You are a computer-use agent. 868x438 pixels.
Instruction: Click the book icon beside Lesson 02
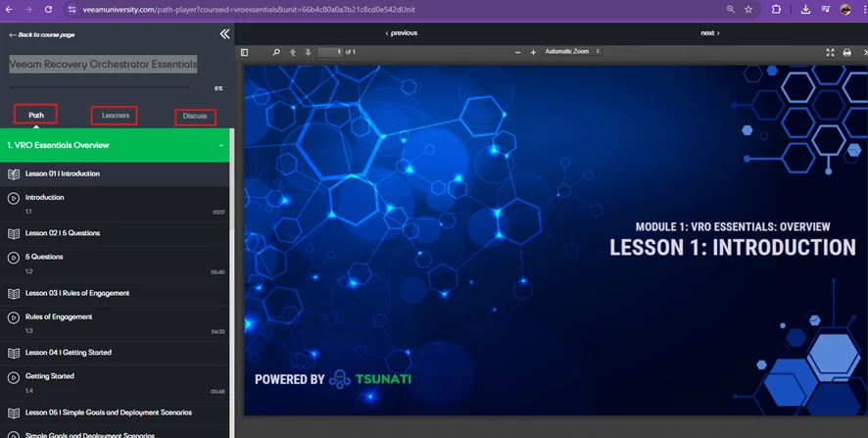[x=14, y=233]
